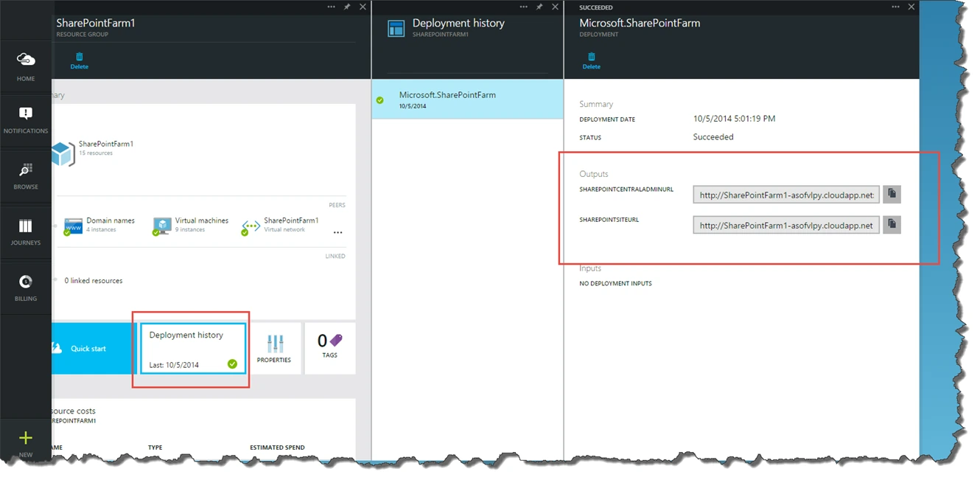Open the Home hub in sidebar
Screen dimensions: 980x480
[26, 65]
